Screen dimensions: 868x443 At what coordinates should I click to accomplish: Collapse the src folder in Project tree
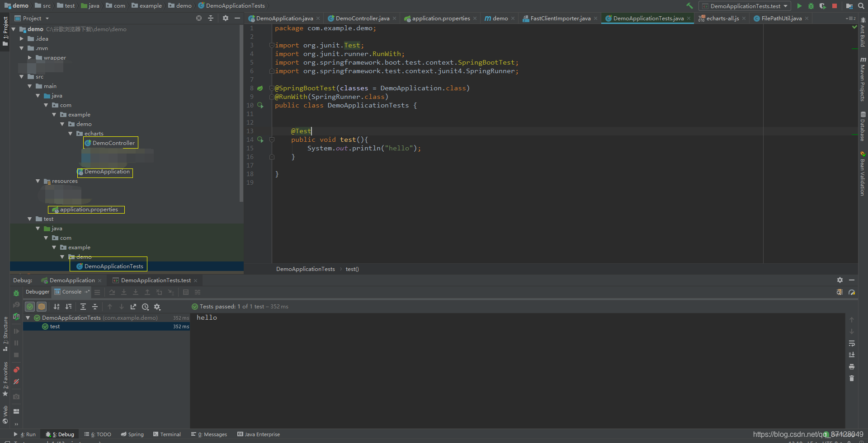tap(21, 77)
